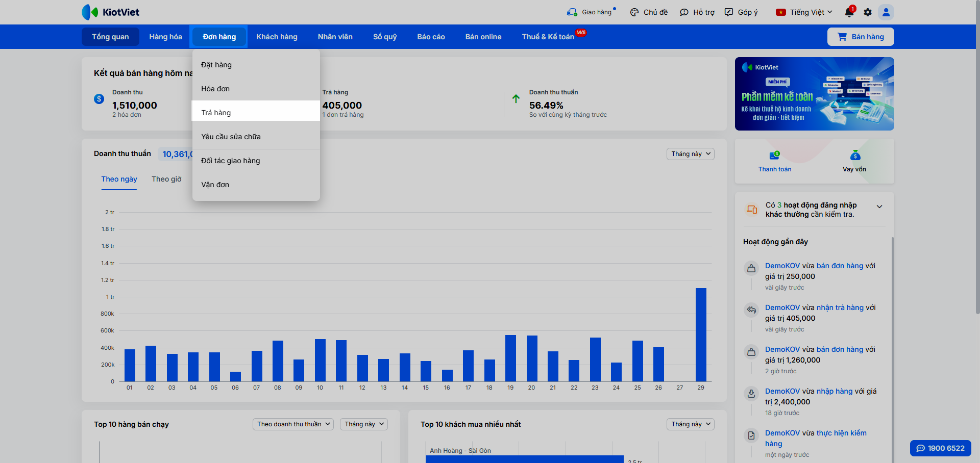Screen dimensions: 980x463
Task: Open the Chủ đề theme palette icon
Action: (634, 12)
